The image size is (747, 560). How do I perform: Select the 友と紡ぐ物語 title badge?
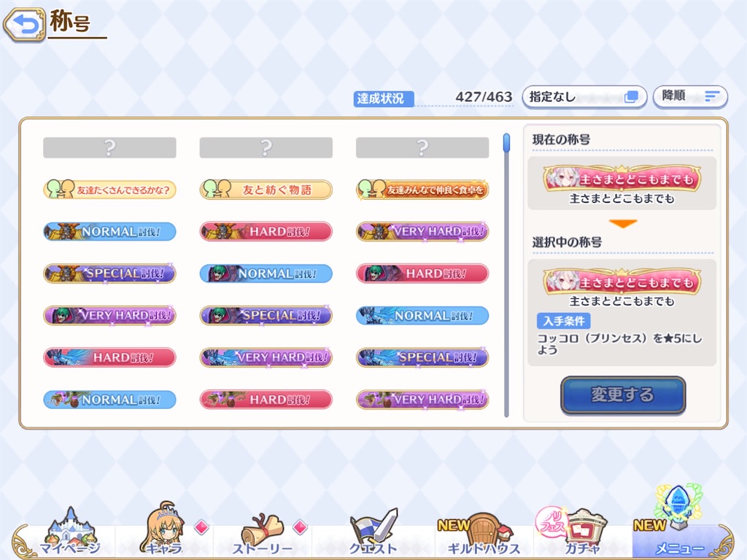click(x=266, y=190)
